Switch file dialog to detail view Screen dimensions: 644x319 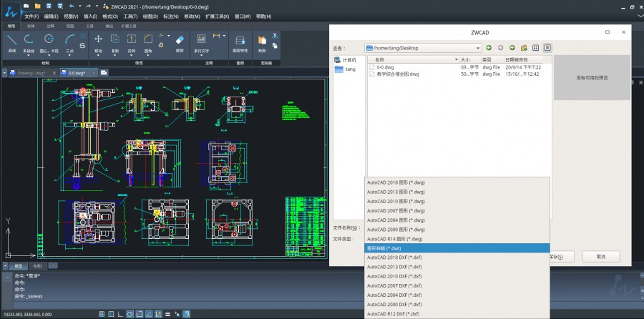pos(547,48)
